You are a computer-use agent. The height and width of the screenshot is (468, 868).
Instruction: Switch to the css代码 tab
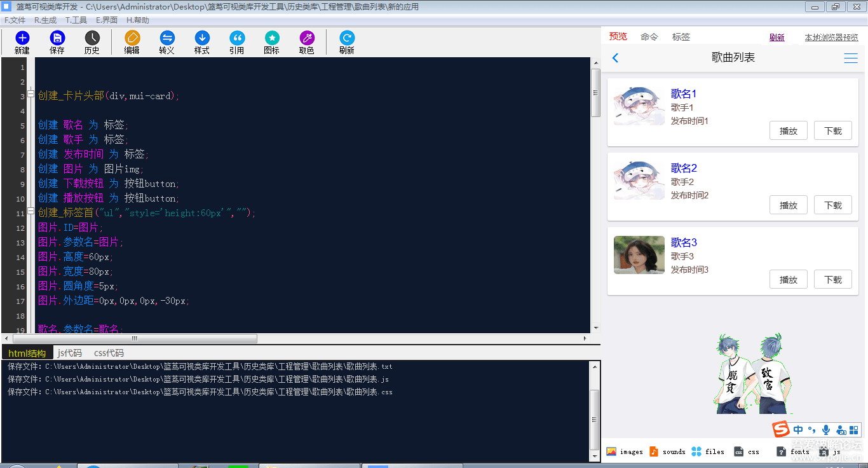coord(109,353)
